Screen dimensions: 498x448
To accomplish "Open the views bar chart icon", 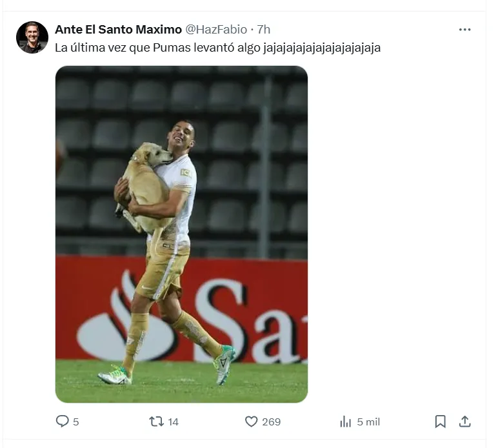I will click(345, 422).
